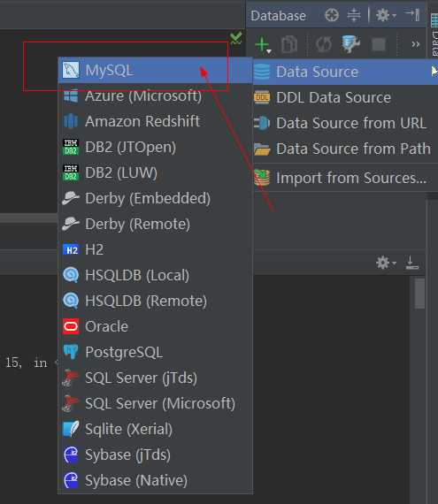The width and height of the screenshot is (438, 504).
Task: Click the lower panel download-arrow icon
Action: click(x=411, y=263)
